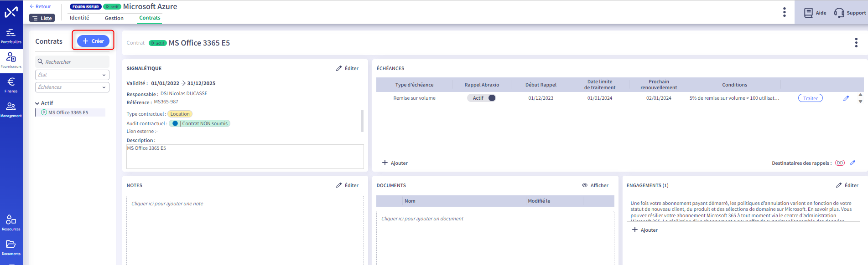Click the Conditions column header

point(734,85)
